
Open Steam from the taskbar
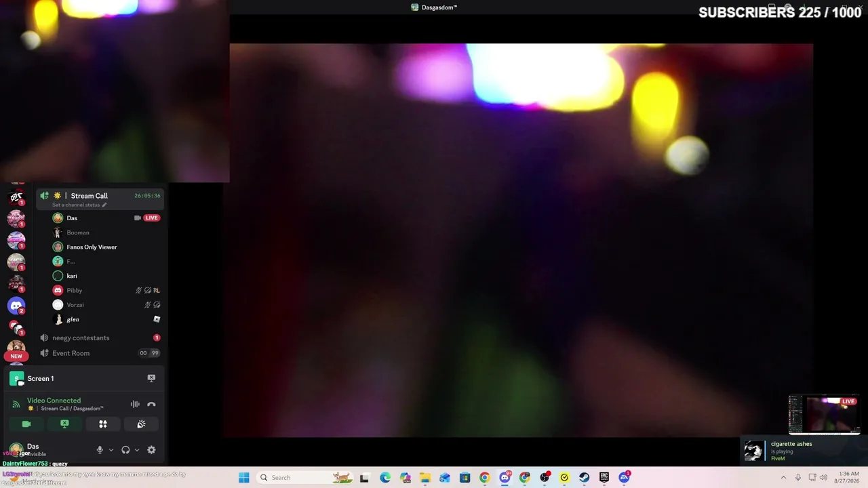[x=584, y=477]
